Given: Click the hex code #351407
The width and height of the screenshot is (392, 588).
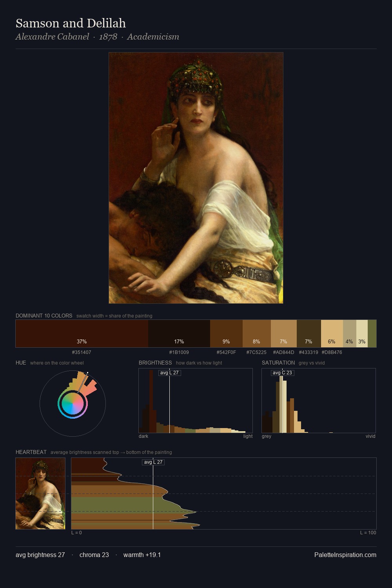Looking at the screenshot, I should (x=82, y=352).
